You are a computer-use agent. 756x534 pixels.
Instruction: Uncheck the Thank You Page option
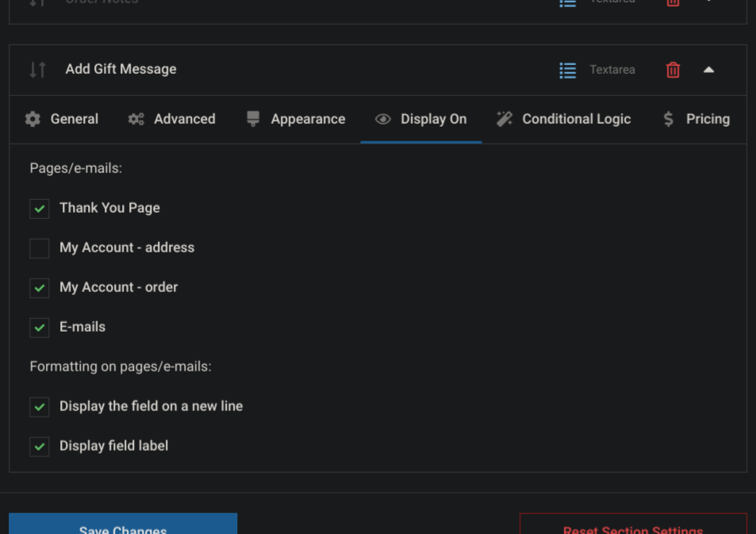[39, 209]
